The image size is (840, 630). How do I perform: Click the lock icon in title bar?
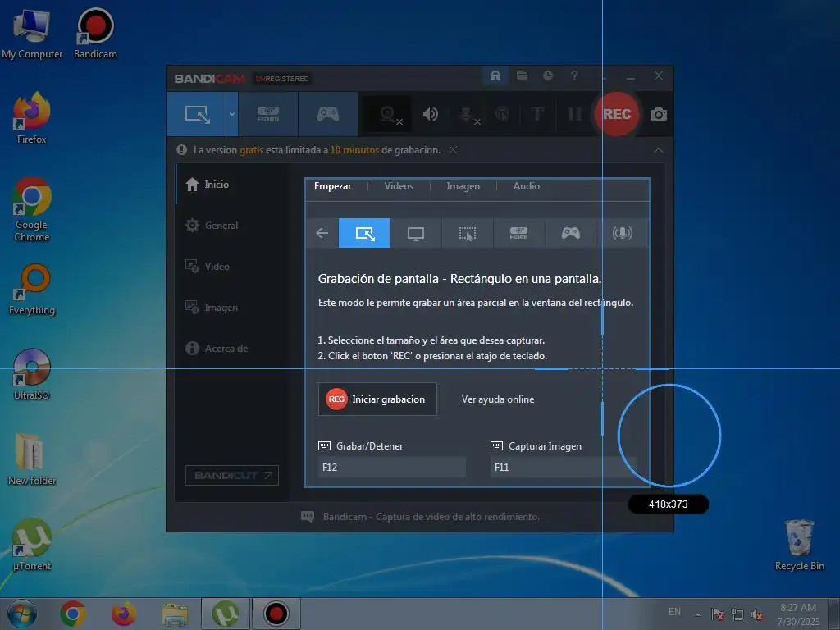(x=495, y=76)
